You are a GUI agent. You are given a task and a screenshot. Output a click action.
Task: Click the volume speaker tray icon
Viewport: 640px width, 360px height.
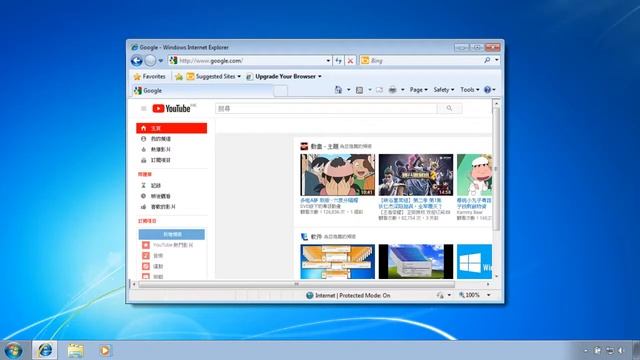(621, 351)
